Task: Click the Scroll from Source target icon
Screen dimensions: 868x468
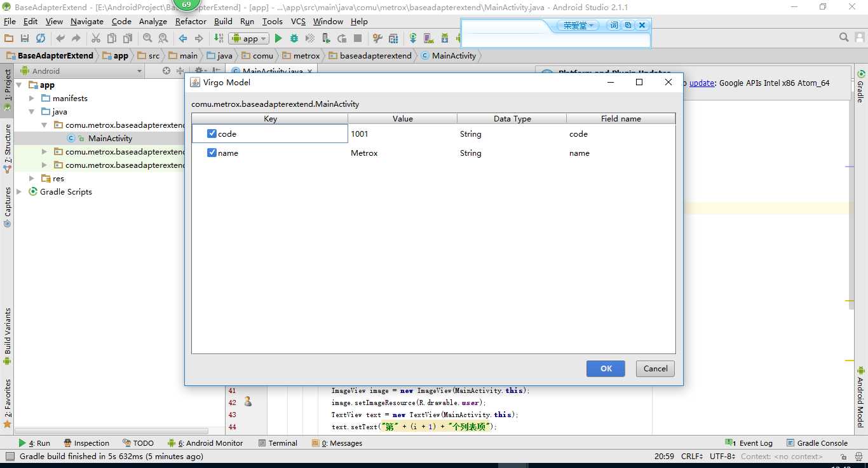Action: (166, 71)
